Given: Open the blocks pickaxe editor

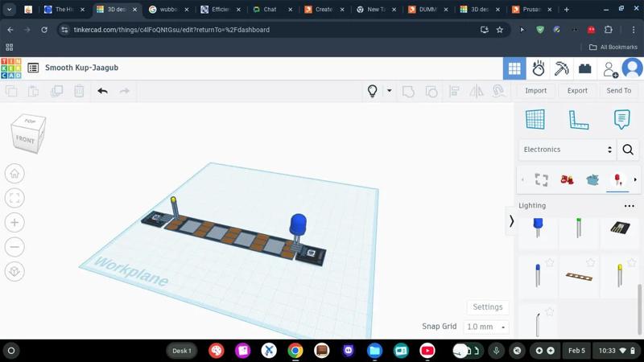Looking at the screenshot, I should [x=561, y=68].
